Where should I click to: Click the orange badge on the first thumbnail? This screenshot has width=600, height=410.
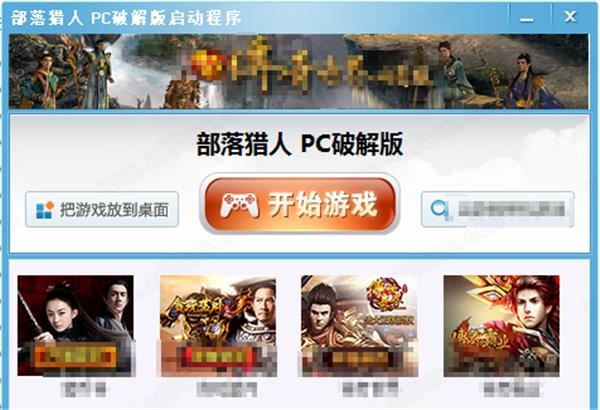click(75, 356)
